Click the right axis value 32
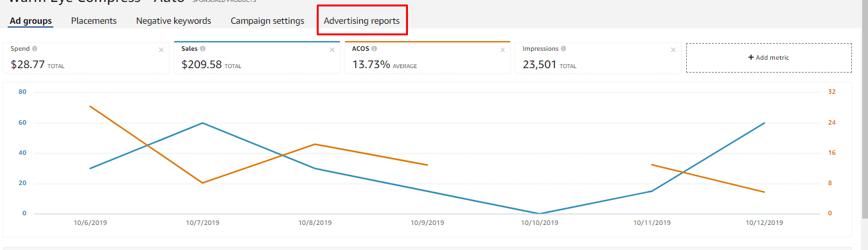The height and width of the screenshot is (250, 868). (831, 92)
